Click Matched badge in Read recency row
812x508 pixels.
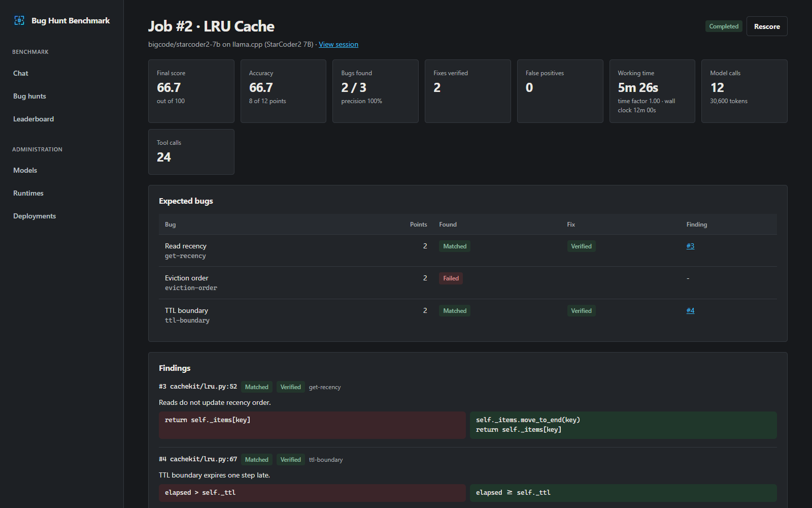pyautogui.click(x=455, y=246)
